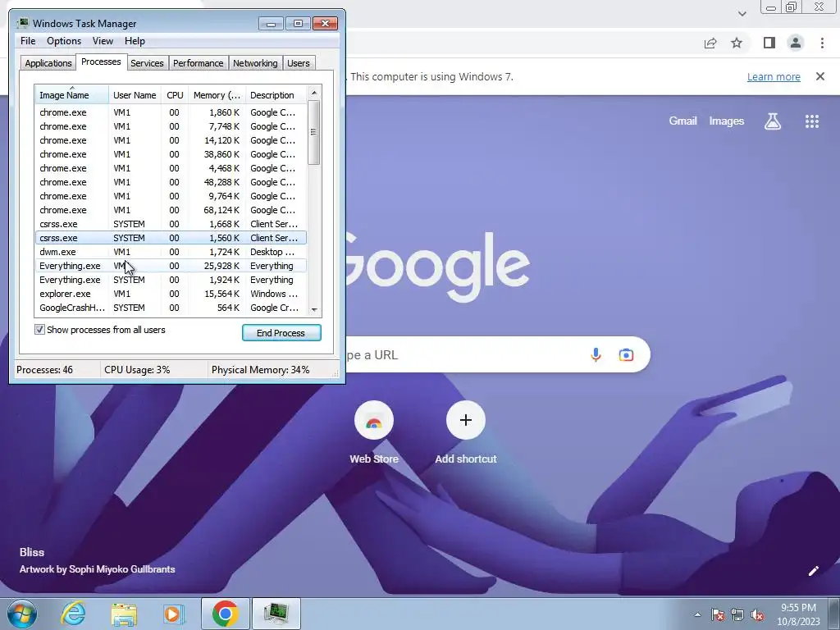Switch to the Performance tab
The height and width of the screenshot is (630, 840).
pyautogui.click(x=198, y=63)
